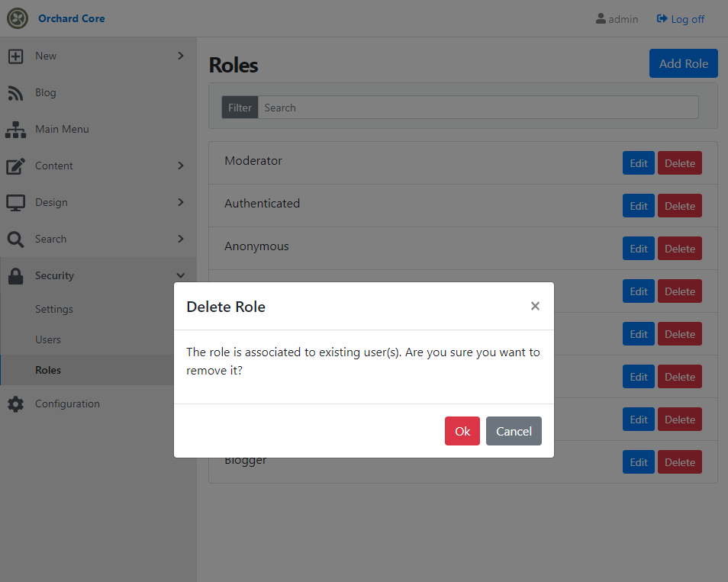Viewport: 728px width, 582px height.
Task: Click the Content pencil edit icon
Action: [15, 166]
